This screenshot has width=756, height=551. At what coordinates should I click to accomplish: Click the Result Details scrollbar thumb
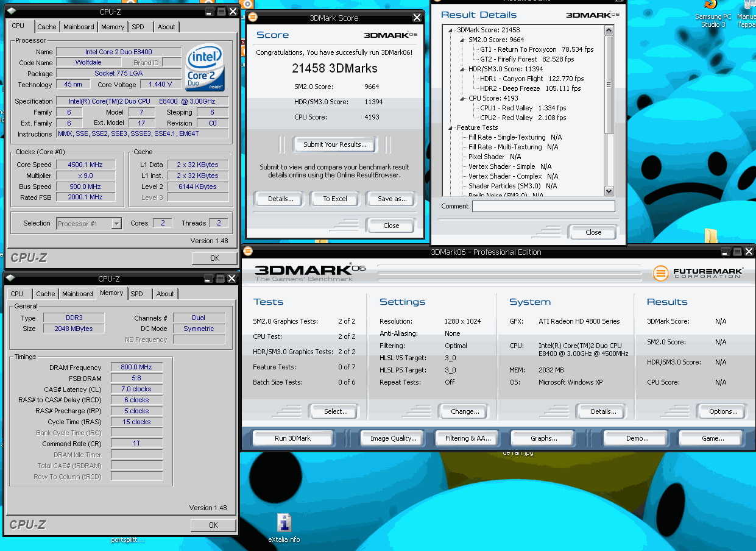[x=609, y=84]
